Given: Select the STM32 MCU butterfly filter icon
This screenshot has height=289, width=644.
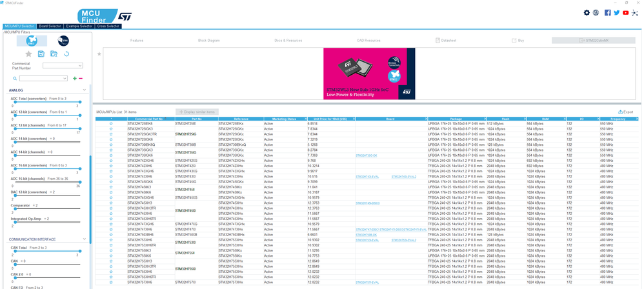Looking at the screenshot, I should click(x=32, y=41).
